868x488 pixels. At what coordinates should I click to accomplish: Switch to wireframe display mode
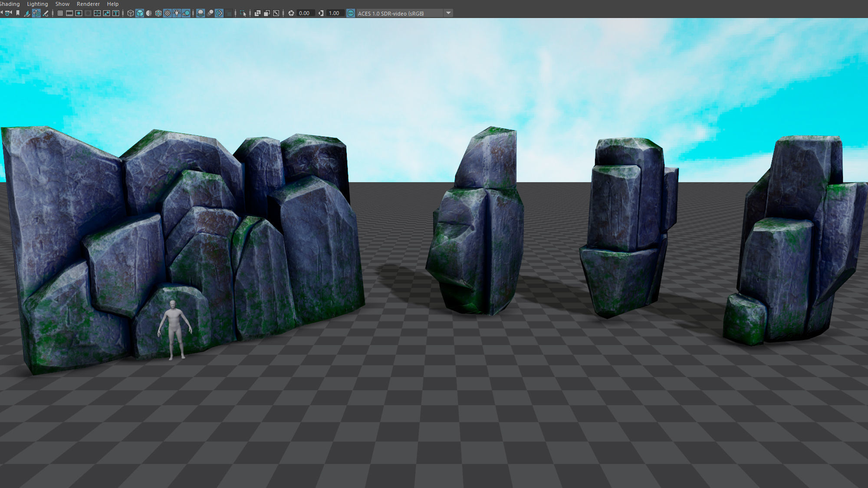(x=130, y=13)
